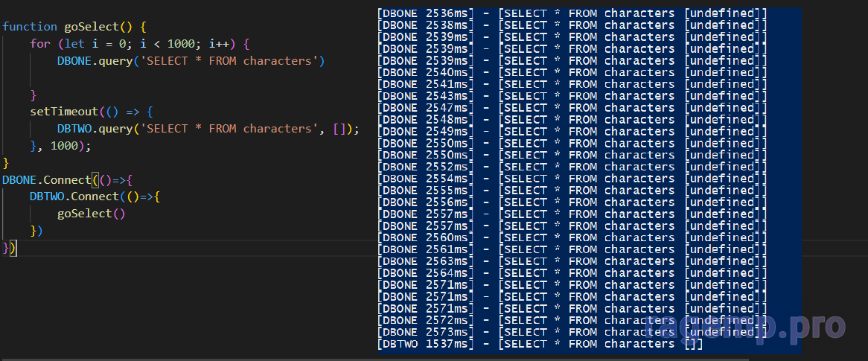The image size is (868, 361).
Task: Place cursor at the final closing '})' line
Action: click(9, 247)
